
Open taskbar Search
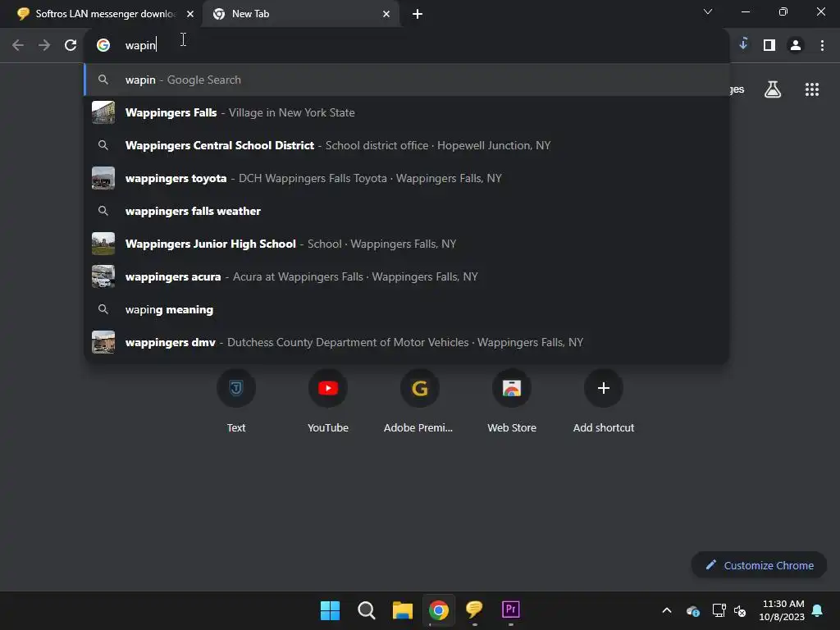tap(367, 610)
